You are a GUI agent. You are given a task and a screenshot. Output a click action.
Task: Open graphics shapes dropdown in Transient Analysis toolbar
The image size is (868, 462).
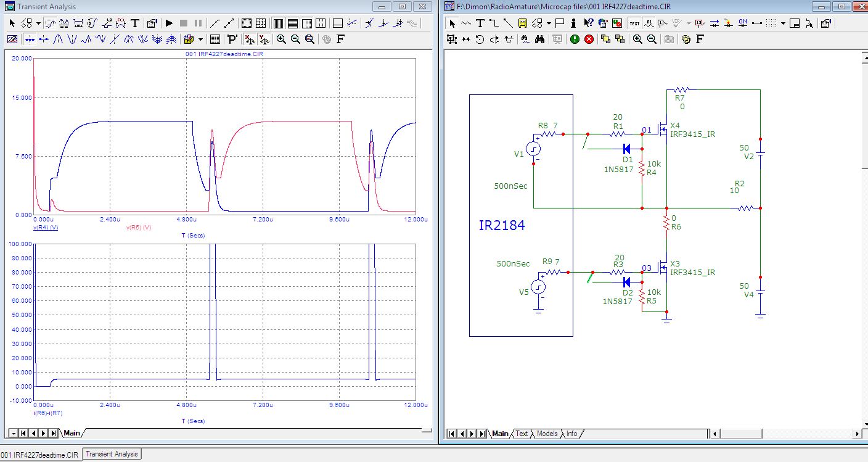(x=38, y=23)
